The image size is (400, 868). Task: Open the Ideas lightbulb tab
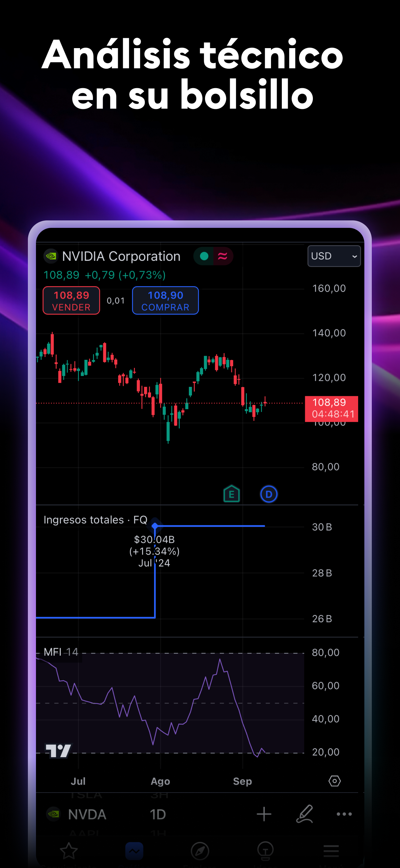(265, 851)
